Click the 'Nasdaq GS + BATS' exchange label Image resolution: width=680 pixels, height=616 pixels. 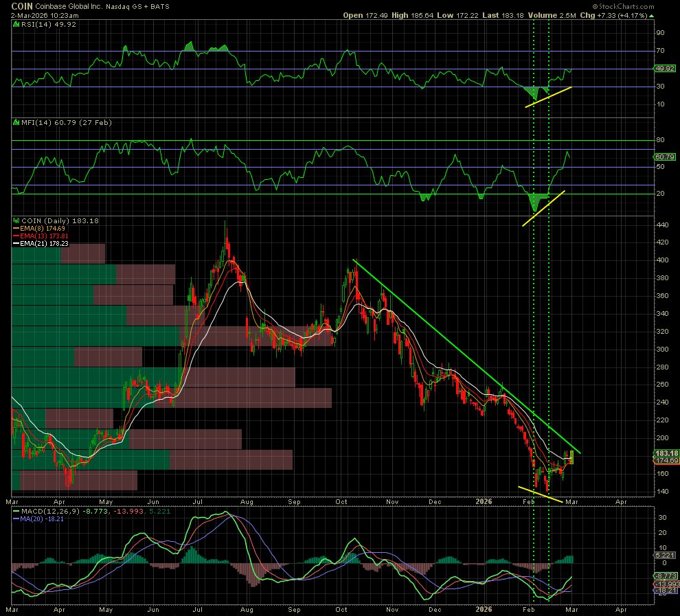click(137, 7)
